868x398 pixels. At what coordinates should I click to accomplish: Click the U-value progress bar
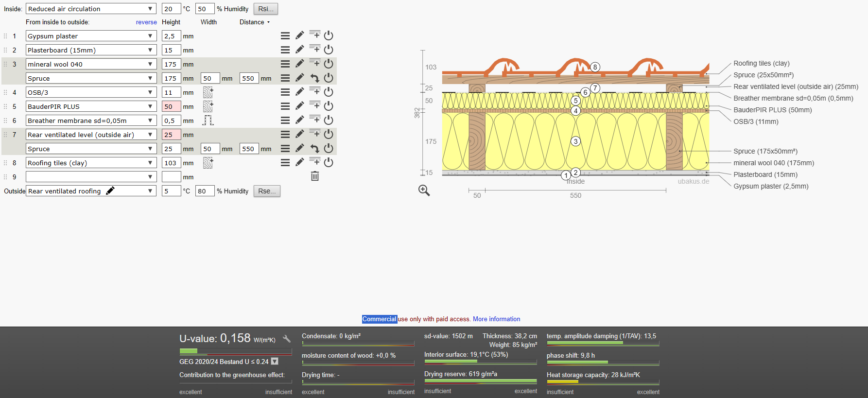point(236,351)
